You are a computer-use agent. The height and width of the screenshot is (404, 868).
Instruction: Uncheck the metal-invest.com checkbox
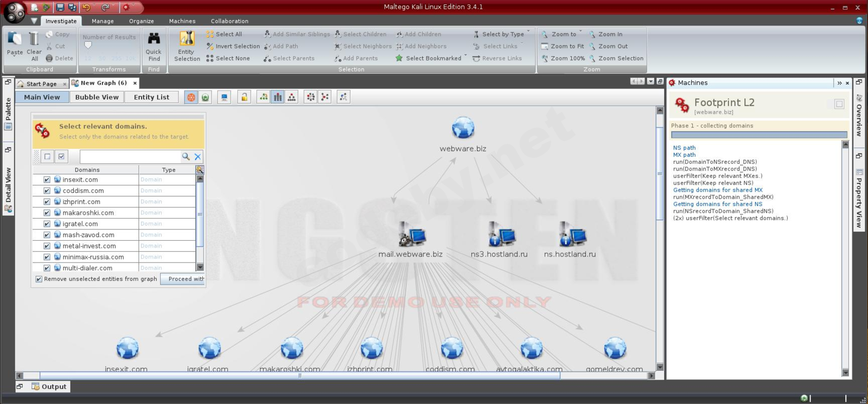[47, 246]
